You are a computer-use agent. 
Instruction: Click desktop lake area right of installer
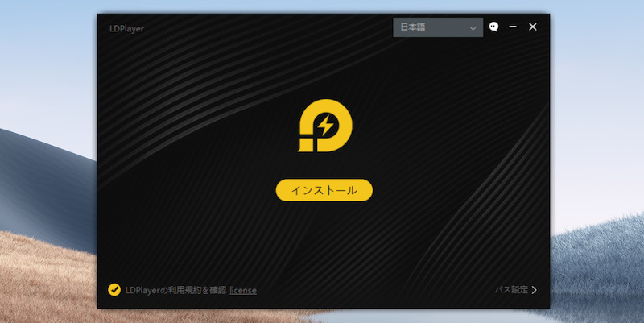click(x=596, y=298)
